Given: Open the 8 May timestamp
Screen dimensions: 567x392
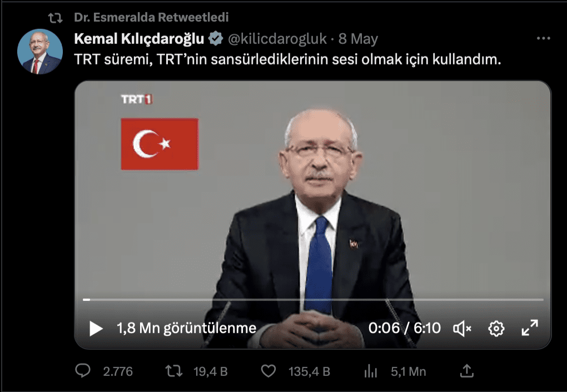Looking at the screenshot, I should [359, 39].
